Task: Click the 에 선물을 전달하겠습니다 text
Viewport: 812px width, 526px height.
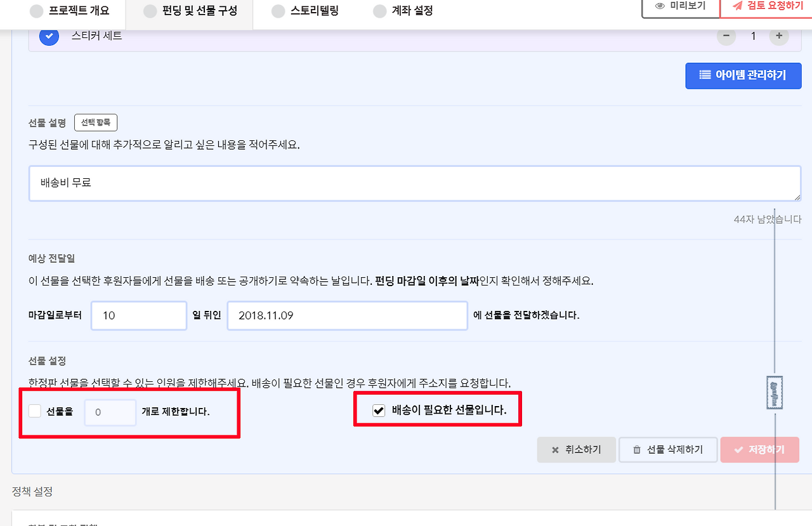Action: click(x=527, y=315)
